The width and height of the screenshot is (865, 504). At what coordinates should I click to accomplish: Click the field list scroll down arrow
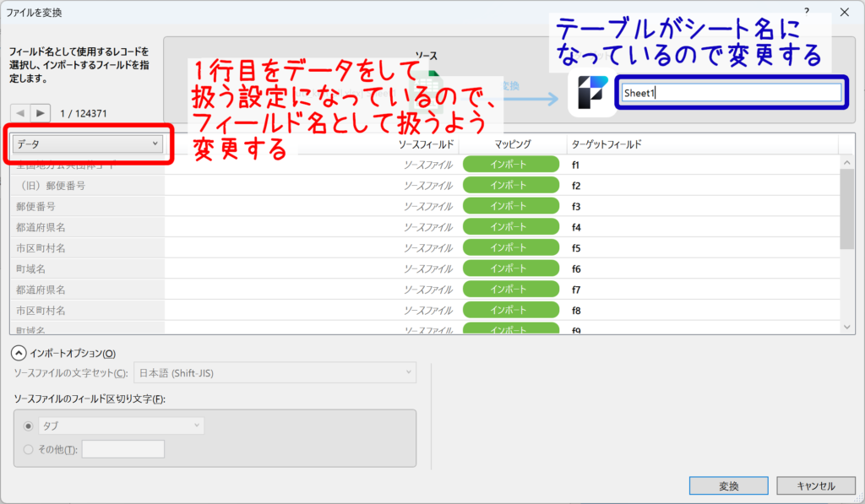[x=847, y=326]
